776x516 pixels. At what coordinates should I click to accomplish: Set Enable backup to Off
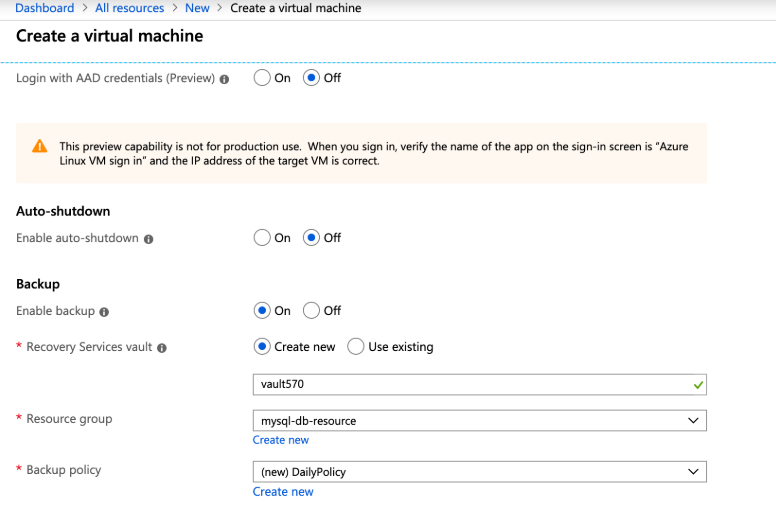(312, 311)
